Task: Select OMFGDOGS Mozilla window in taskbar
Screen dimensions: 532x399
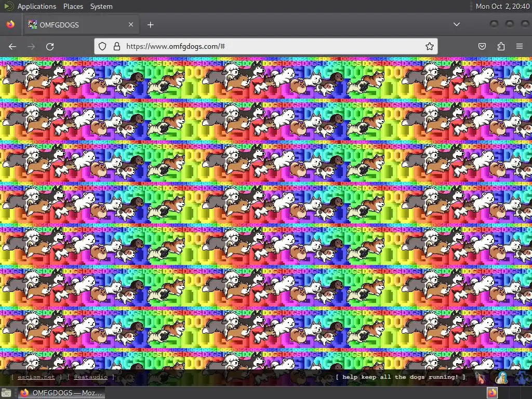Action: point(61,393)
